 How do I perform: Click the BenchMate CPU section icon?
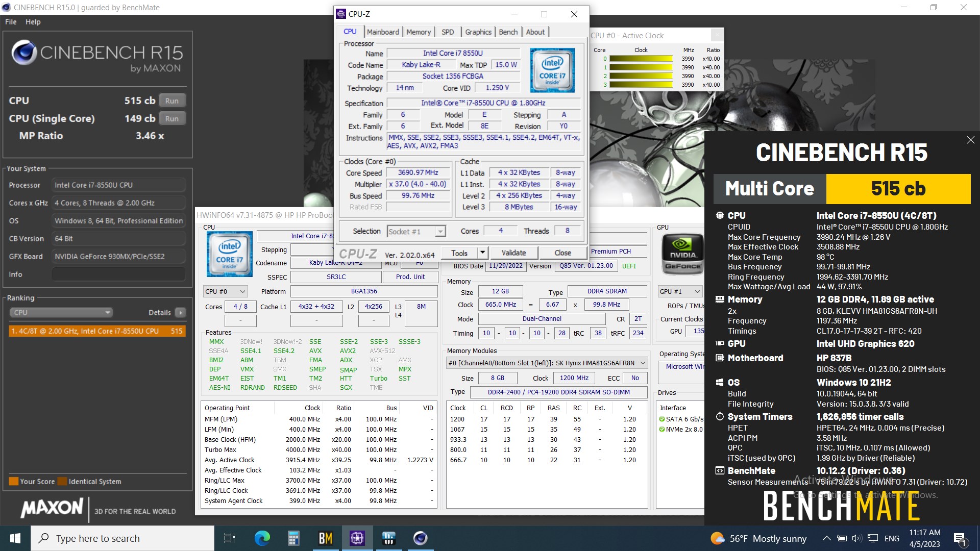point(720,216)
